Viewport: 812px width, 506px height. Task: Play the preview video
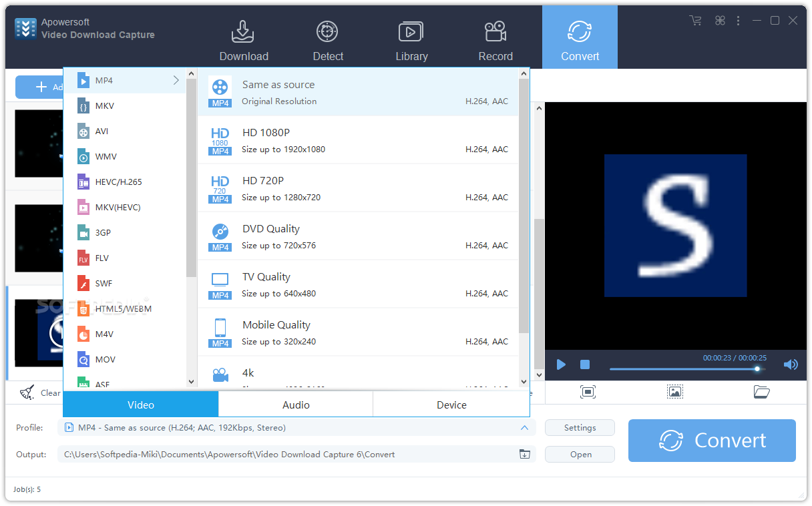click(x=562, y=364)
